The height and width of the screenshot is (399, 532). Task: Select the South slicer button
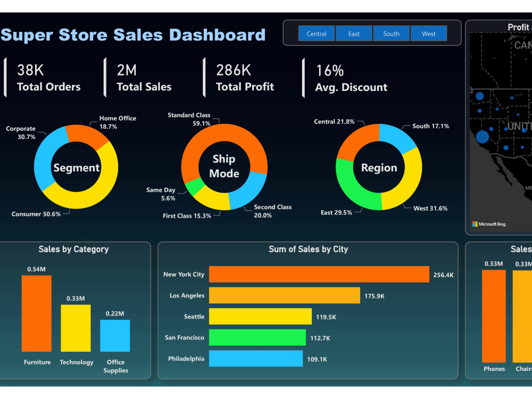[392, 33]
